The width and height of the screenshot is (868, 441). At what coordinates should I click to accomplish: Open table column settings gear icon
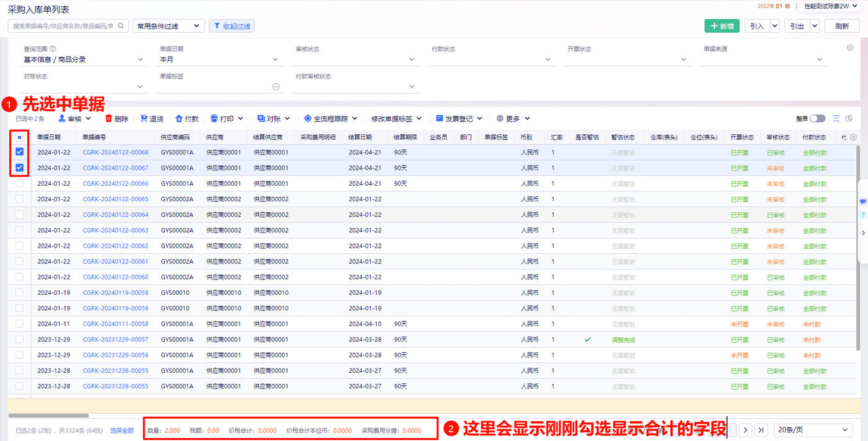(853, 137)
